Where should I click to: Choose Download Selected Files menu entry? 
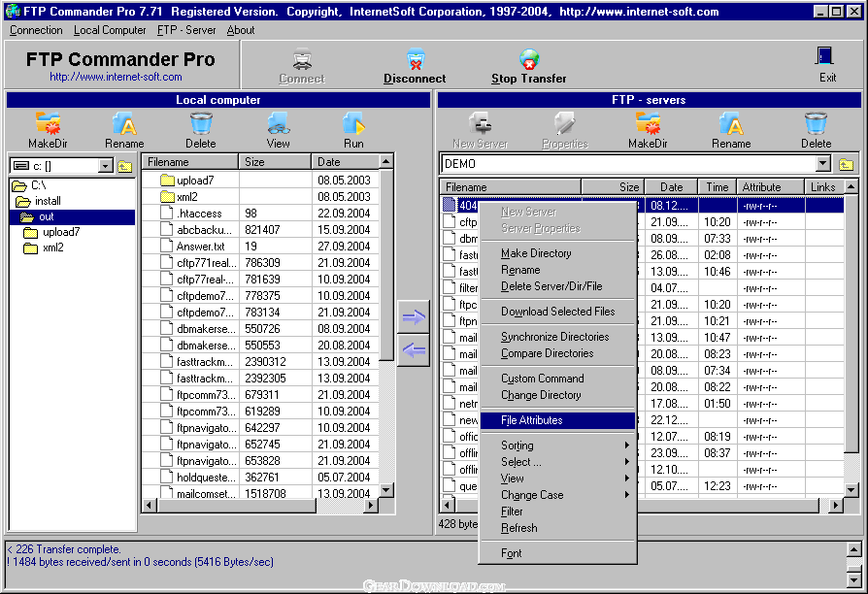tap(557, 312)
